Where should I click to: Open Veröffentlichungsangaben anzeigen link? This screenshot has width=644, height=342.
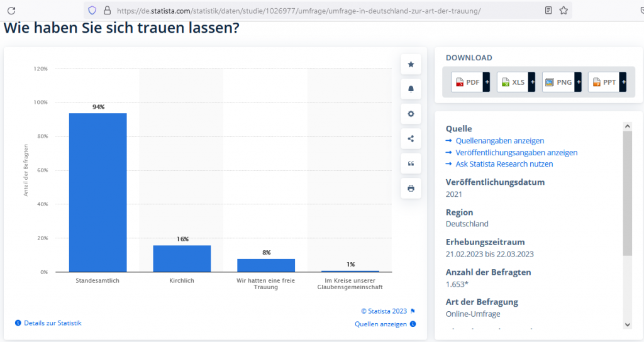516,152
